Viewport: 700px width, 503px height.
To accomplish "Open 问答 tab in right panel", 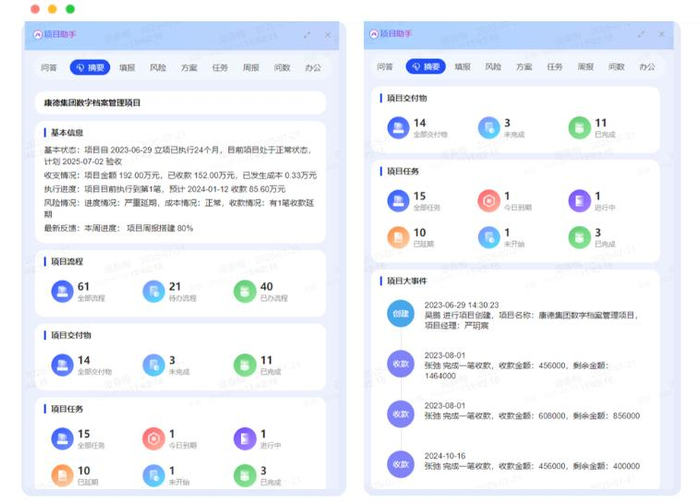I will tap(384, 67).
